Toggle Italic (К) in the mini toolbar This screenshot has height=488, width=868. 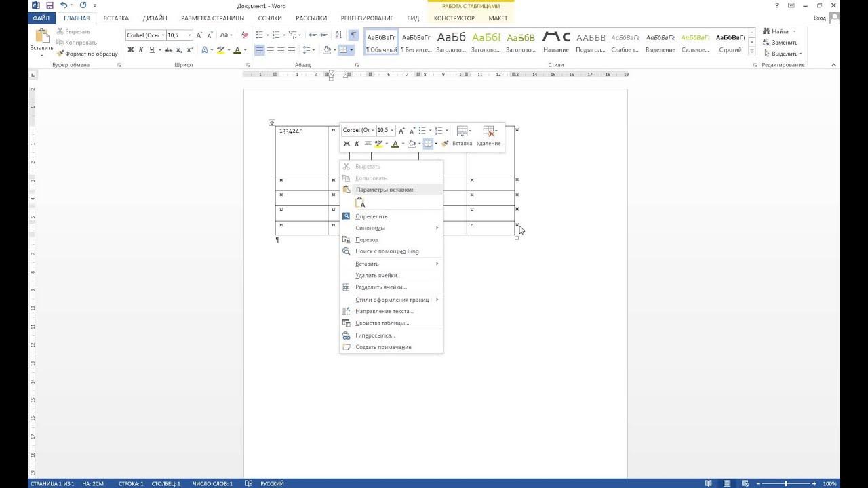click(357, 144)
